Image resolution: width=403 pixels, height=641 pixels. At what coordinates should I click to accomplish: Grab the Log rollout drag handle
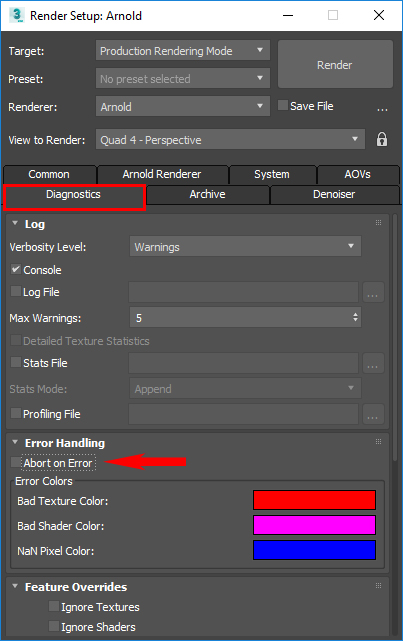[x=378, y=222]
